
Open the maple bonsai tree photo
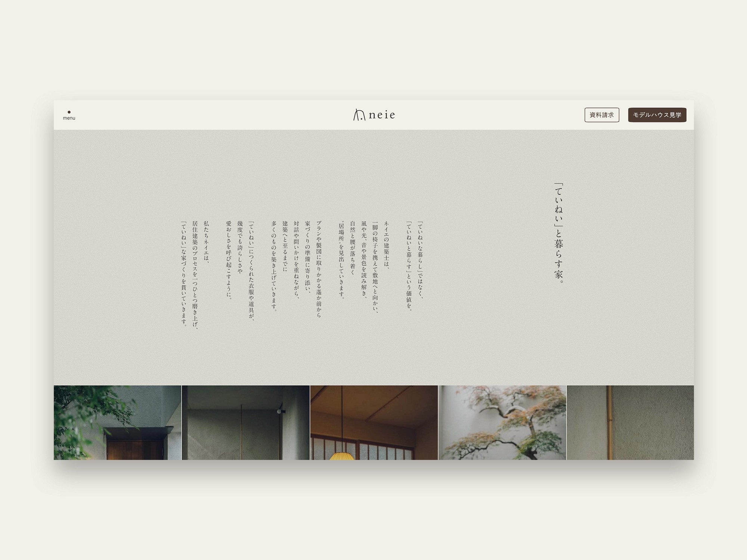coord(502,422)
